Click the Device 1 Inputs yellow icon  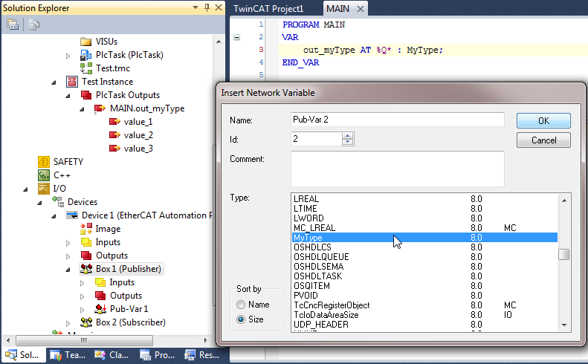pos(86,242)
